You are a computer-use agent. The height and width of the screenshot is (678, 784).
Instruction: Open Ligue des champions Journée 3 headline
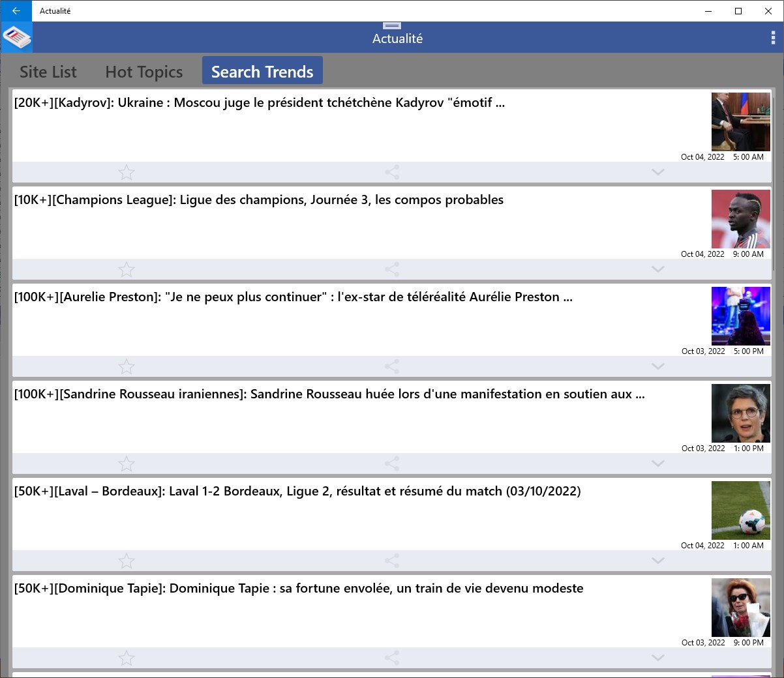click(x=259, y=199)
